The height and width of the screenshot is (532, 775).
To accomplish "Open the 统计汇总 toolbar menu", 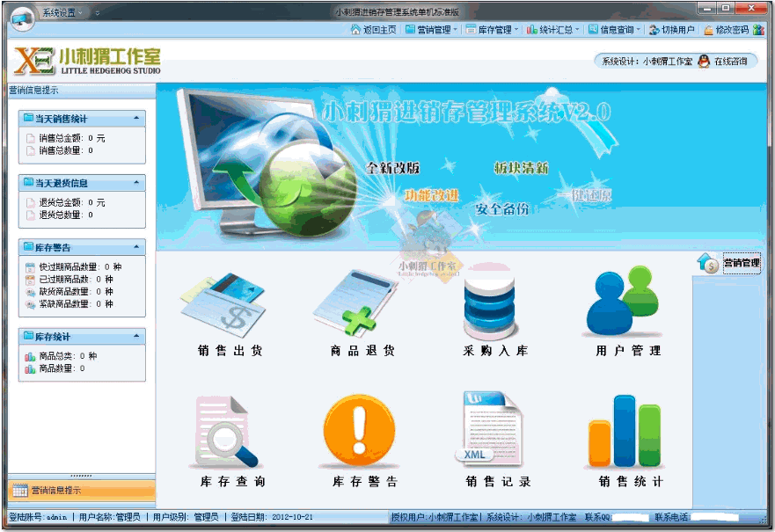I will (x=552, y=30).
